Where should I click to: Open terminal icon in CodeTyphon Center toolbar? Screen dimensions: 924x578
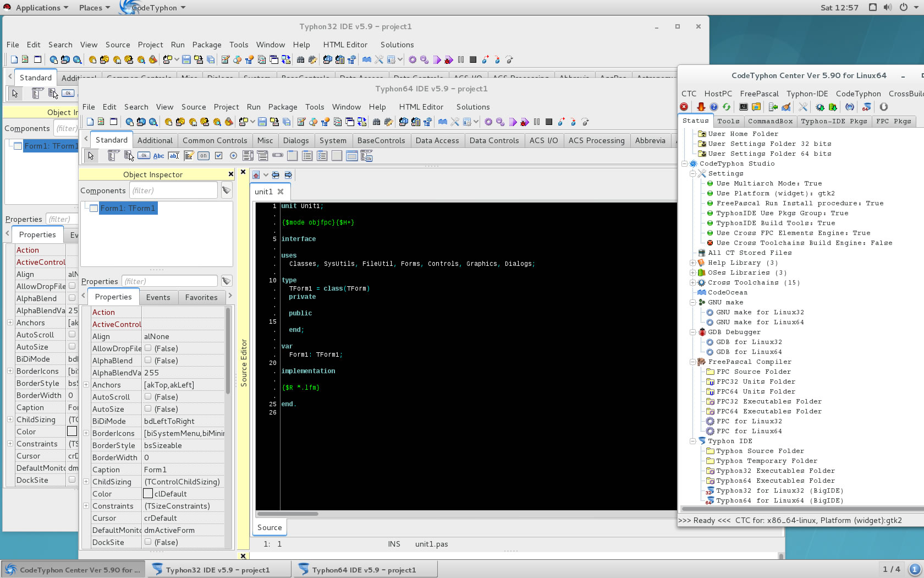743,107
